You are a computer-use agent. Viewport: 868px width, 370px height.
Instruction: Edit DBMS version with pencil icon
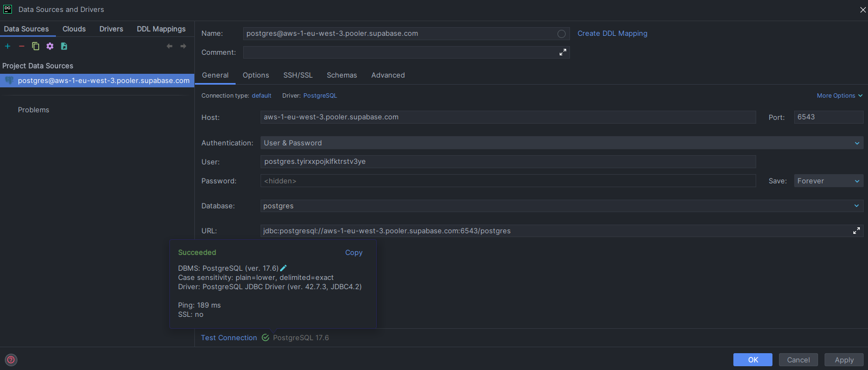pyautogui.click(x=283, y=268)
